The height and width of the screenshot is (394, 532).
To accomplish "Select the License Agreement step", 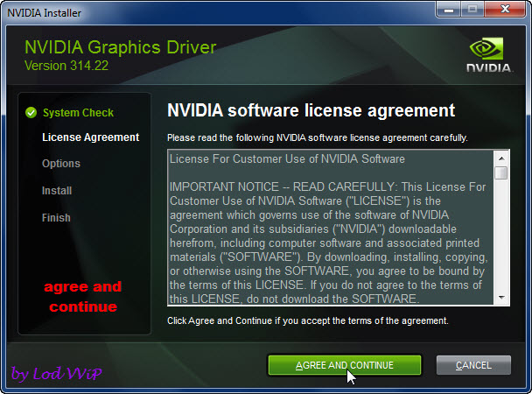I will pyautogui.click(x=91, y=137).
